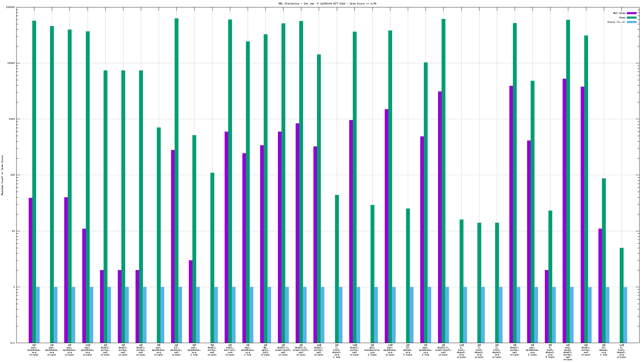Click the 100 tick on the y-axis
Image resolution: width=644 pixels, height=362 pixels.
[x=12, y=175]
